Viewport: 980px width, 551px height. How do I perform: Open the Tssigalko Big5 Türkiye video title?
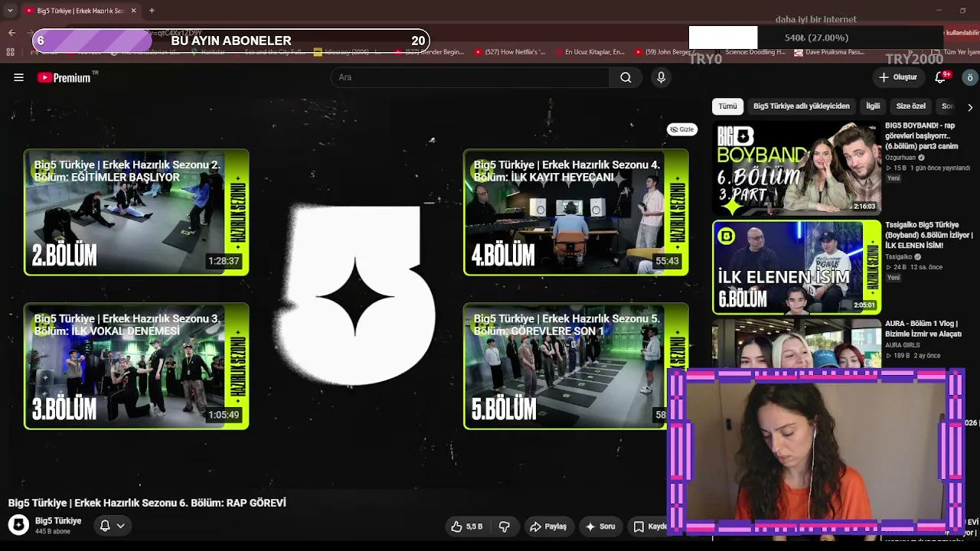point(929,236)
